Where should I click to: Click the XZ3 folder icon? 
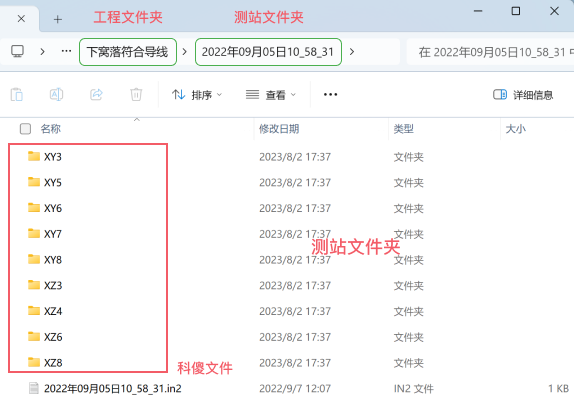[34, 285]
